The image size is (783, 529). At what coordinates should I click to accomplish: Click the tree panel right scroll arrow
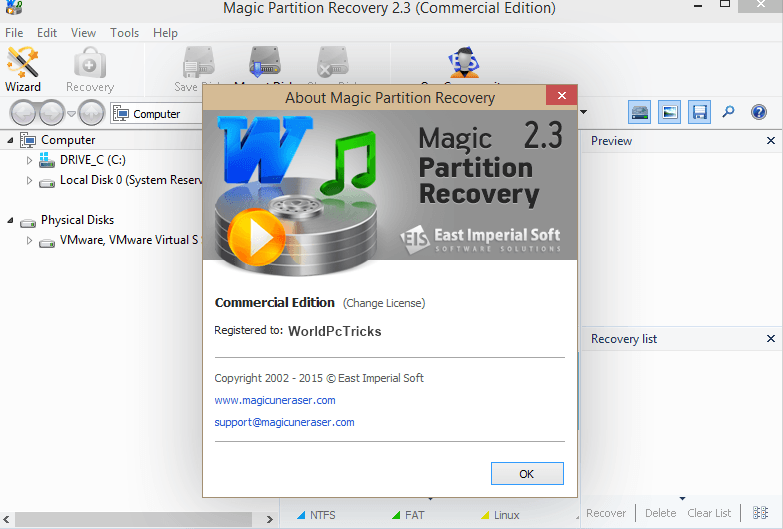[270, 520]
